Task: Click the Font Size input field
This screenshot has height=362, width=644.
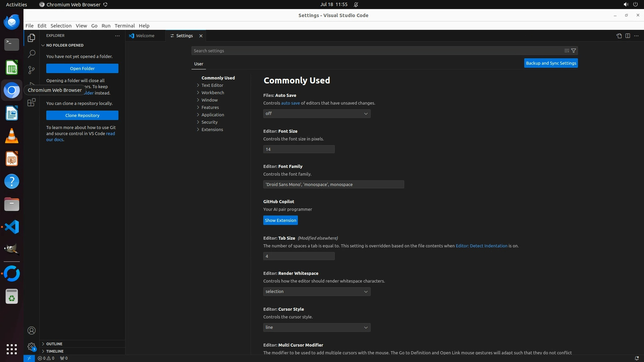Action: click(x=299, y=149)
